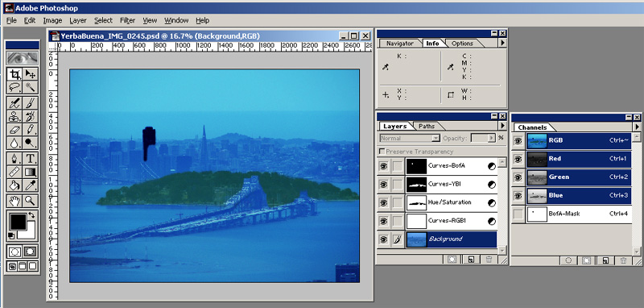Open second eyedropper readout options in Info
Viewport: 644px width, 308px height.
[450, 67]
